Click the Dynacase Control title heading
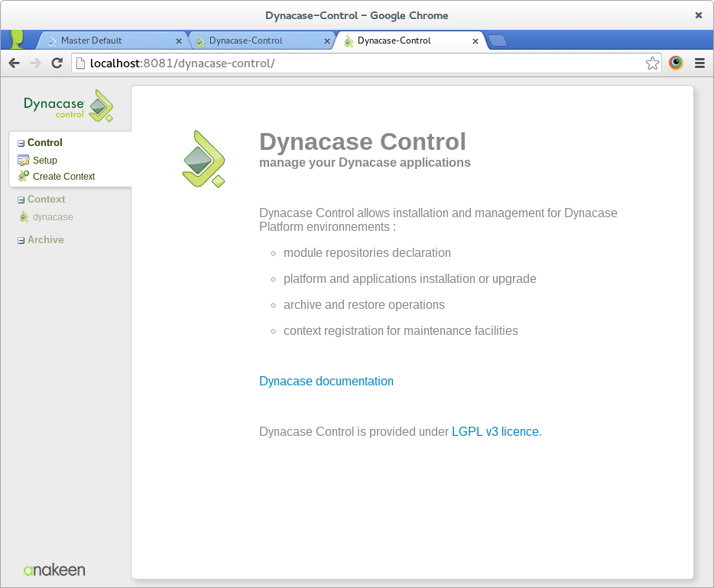Viewport: 714px width, 588px height. pos(362,141)
